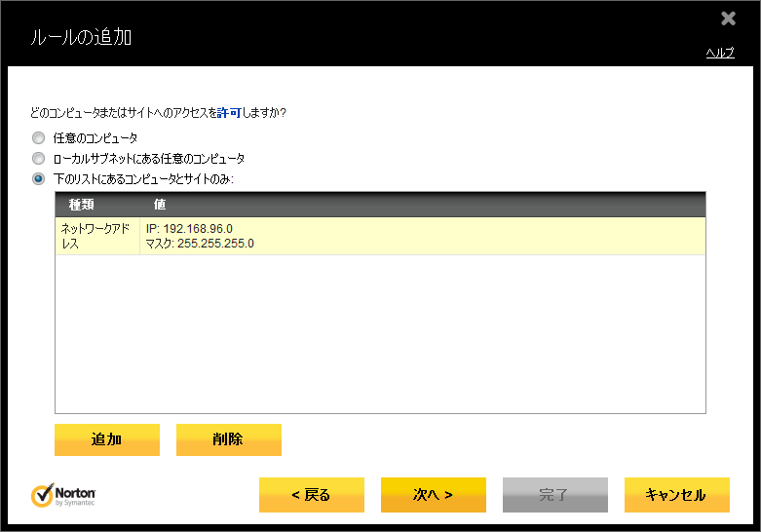Click the マスク: 255.255.255.0 text

200,244
